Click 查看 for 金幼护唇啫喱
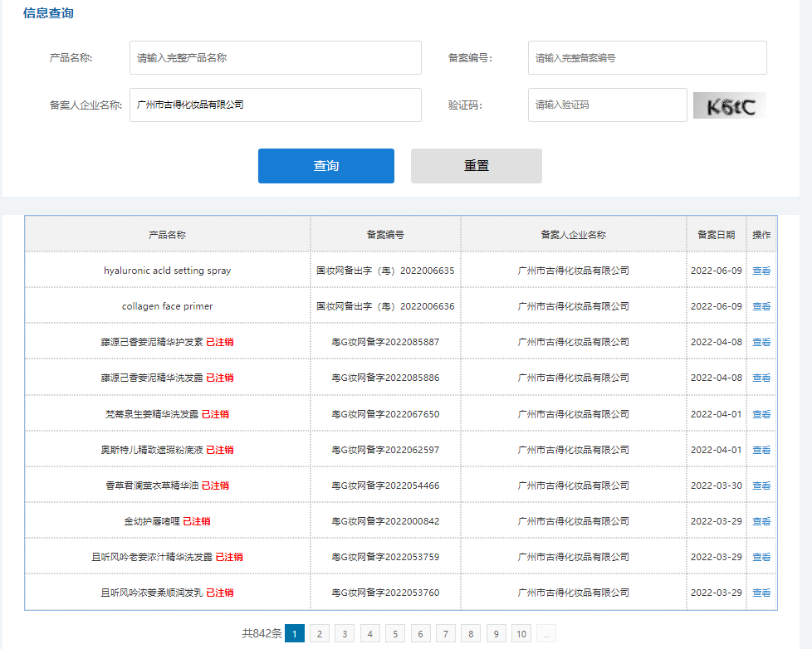812x649 pixels. 761,521
